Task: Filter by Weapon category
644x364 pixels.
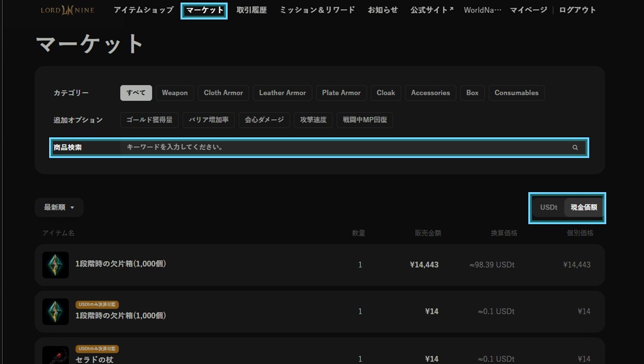Action: click(174, 93)
